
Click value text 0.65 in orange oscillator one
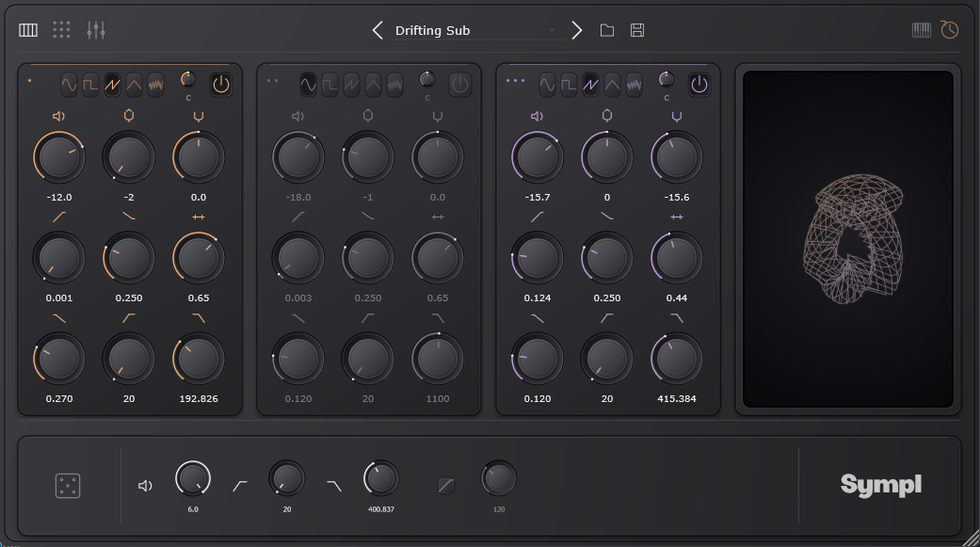(199, 298)
